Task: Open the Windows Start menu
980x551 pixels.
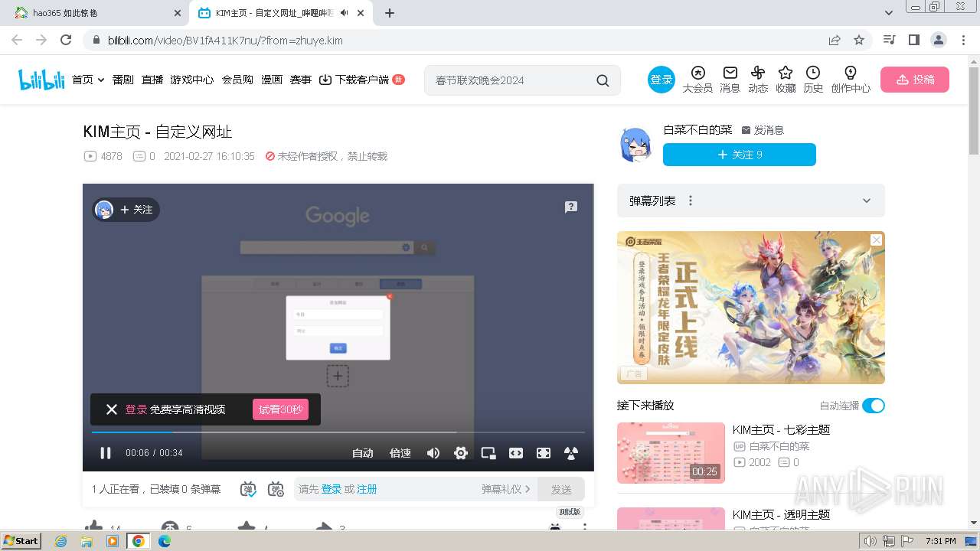Action: pos(21,540)
